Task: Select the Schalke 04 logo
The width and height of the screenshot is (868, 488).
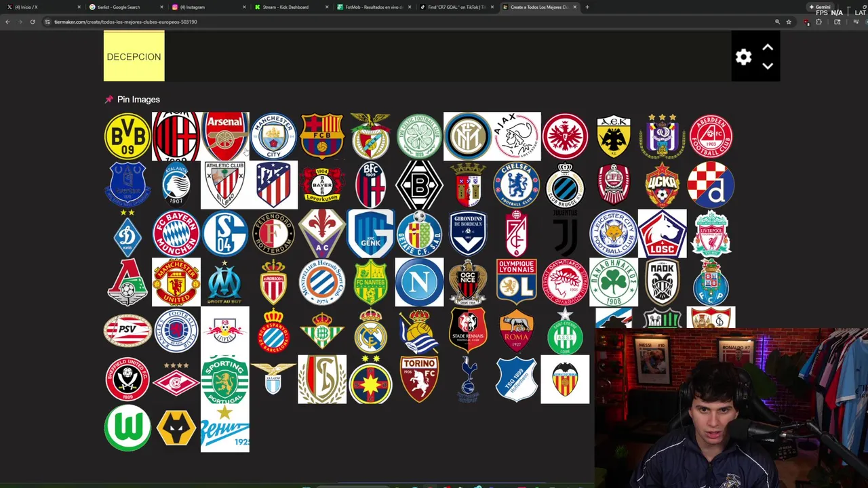Action: [x=225, y=233]
